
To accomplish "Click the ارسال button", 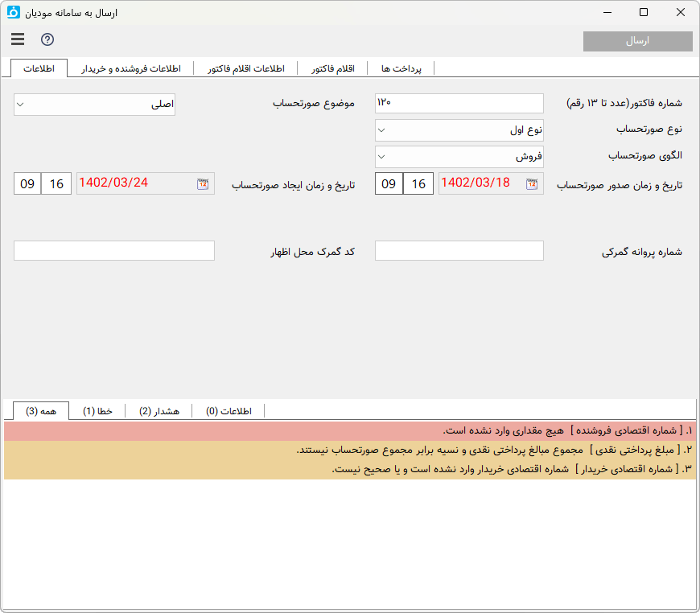I will click(639, 41).
